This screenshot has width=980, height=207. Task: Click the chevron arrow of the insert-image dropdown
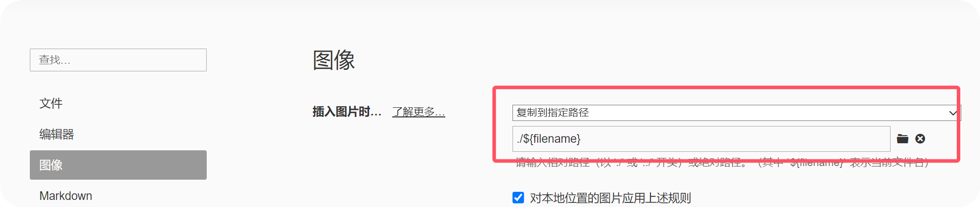[x=953, y=113]
